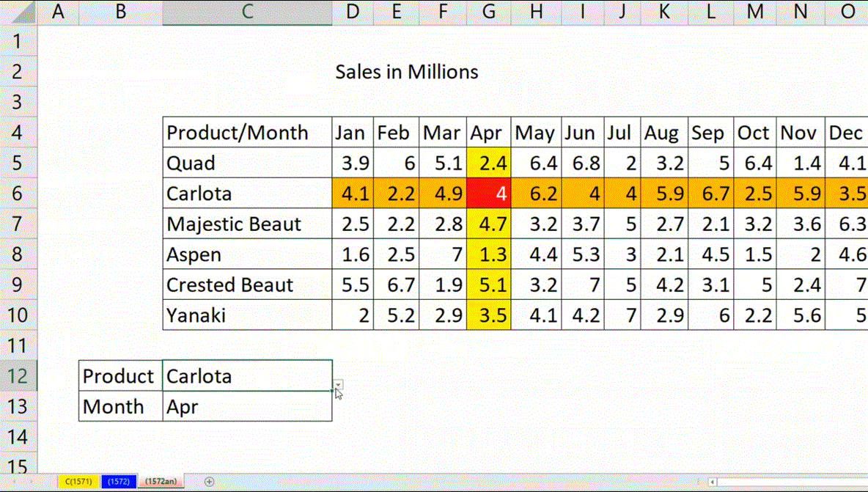The image size is (868, 492).
Task: Click the 'Jan' month header
Action: pyautogui.click(x=353, y=132)
